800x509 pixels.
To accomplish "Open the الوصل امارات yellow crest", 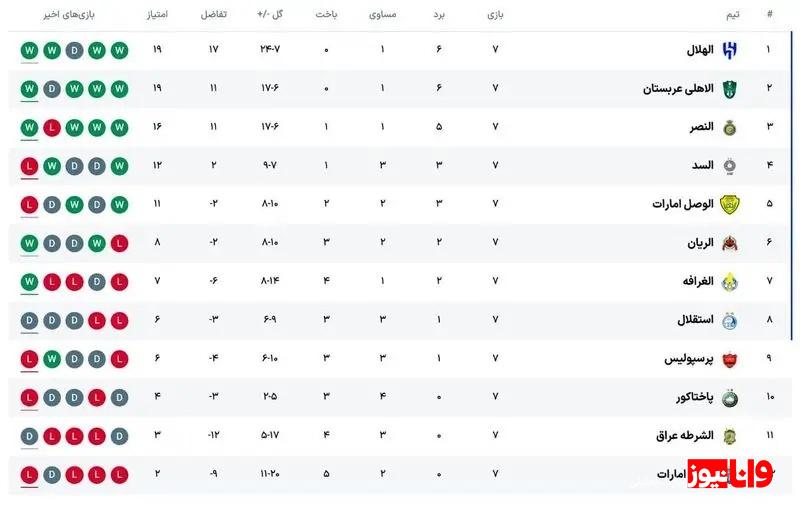I will (x=729, y=204).
